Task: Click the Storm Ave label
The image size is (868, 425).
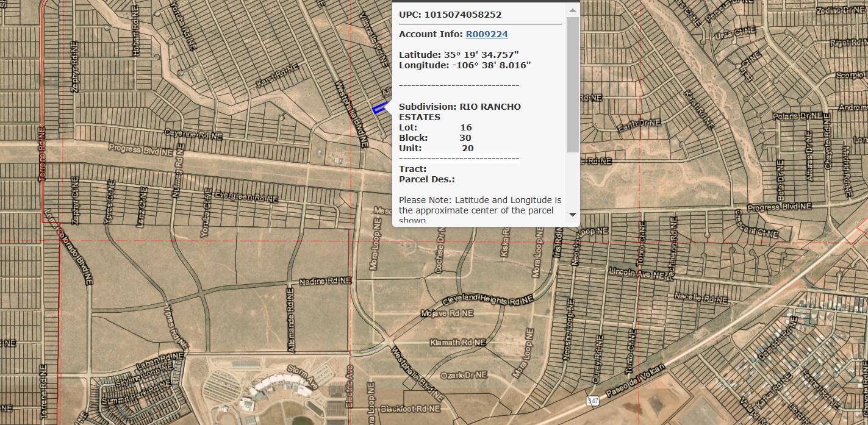Action: click(303, 377)
